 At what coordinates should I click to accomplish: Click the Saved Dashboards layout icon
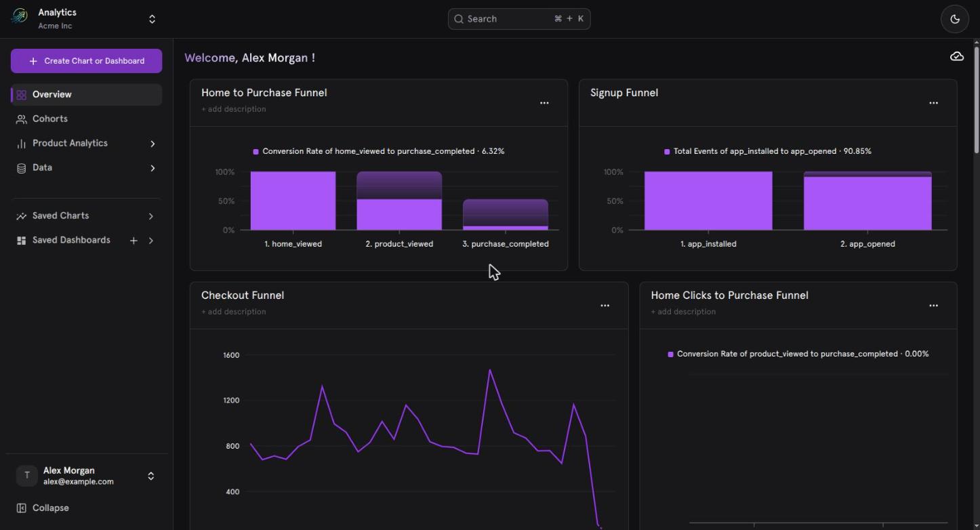[x=22, y=241]
